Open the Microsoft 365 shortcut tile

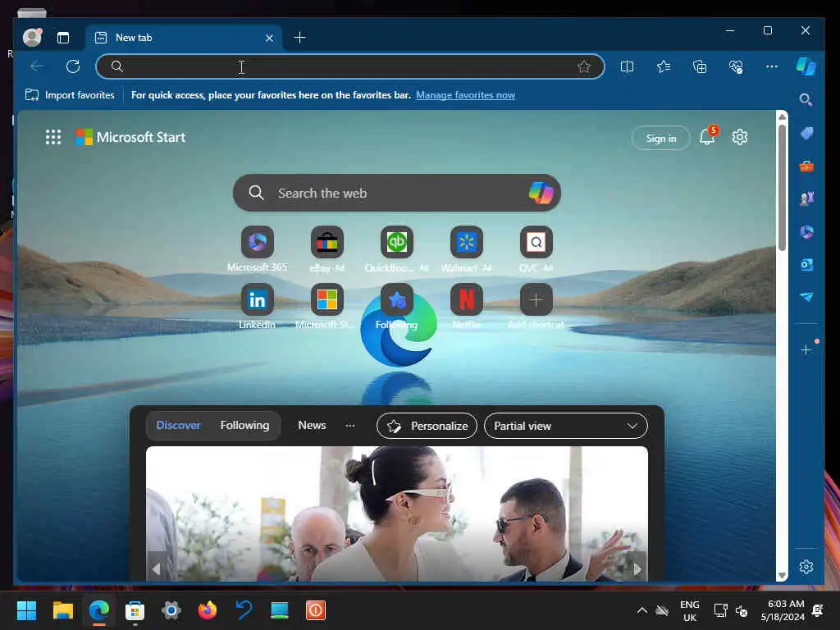tap(257, 242)
